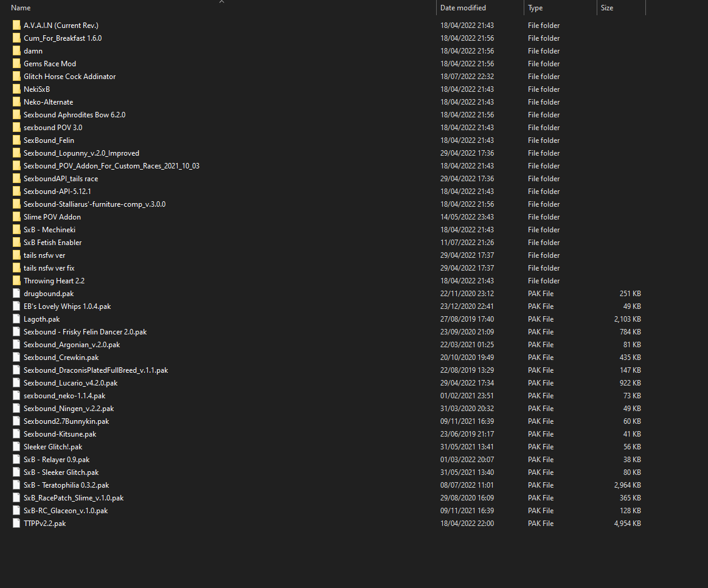Click folder icon of SxB - Mechineki
708x588 pixels.
tap(16, 230)
